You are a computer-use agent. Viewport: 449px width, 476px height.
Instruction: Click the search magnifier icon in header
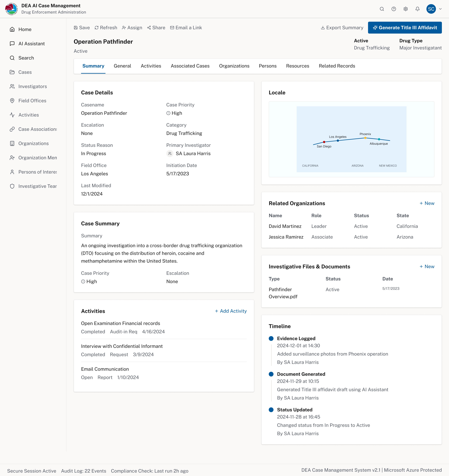(382, 9)
